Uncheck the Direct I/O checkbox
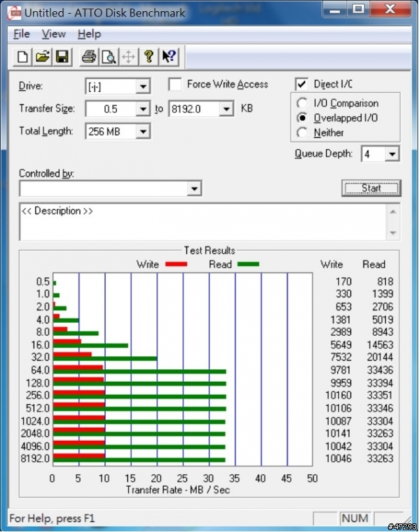The image size is (420, 532). 302,84
